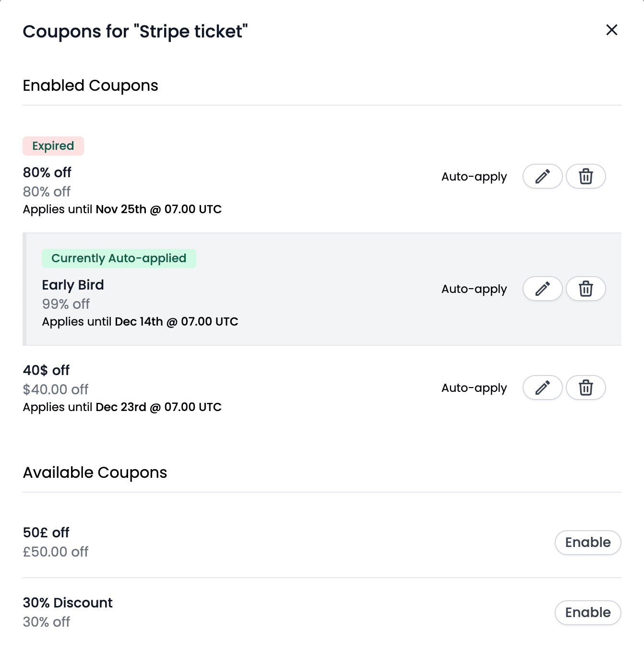The width and height of the screenshot is (644, 655).
Task: Edit the Early Bird coupon
Action: click(542, 289)
